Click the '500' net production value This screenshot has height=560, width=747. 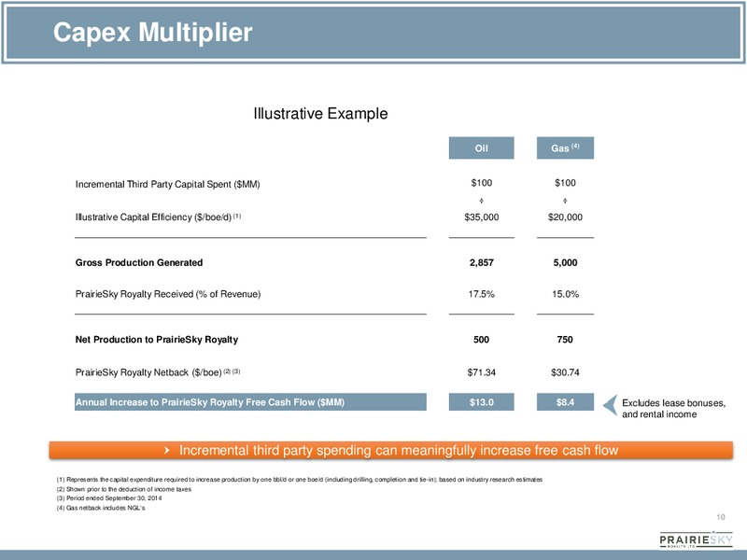[x=481, y=340]
